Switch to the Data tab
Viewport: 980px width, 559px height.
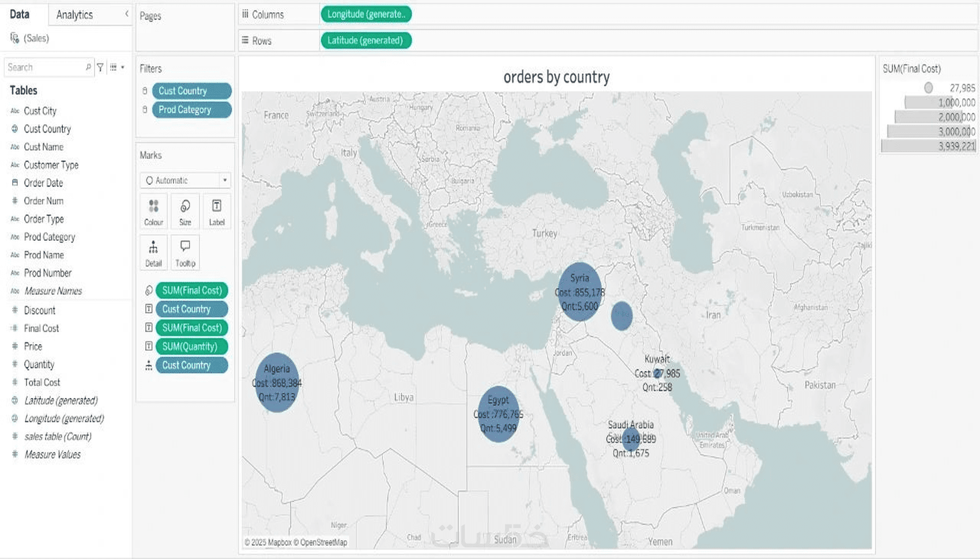pyautogui.click(x=20, y=14)
